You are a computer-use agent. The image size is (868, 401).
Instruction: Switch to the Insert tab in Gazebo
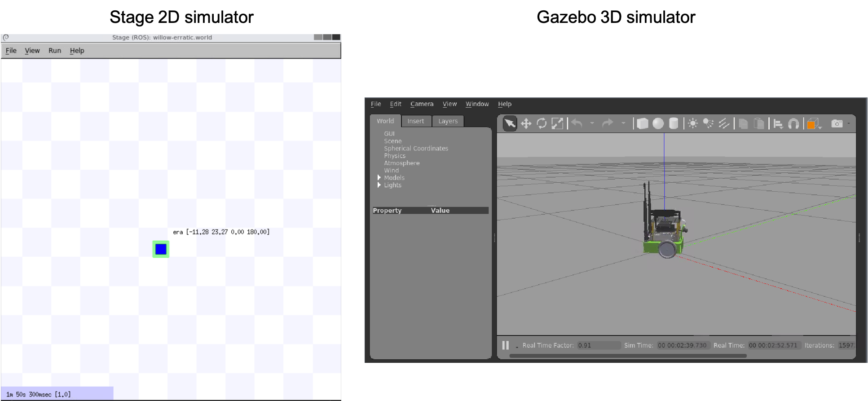click(x=416, y=121)
